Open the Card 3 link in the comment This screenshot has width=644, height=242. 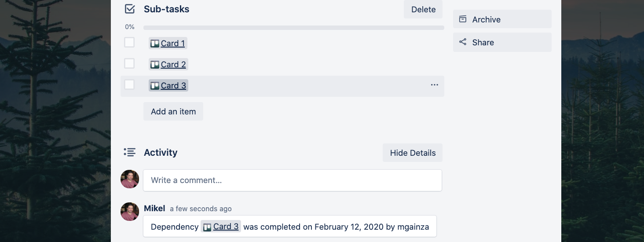coord(226,227)
